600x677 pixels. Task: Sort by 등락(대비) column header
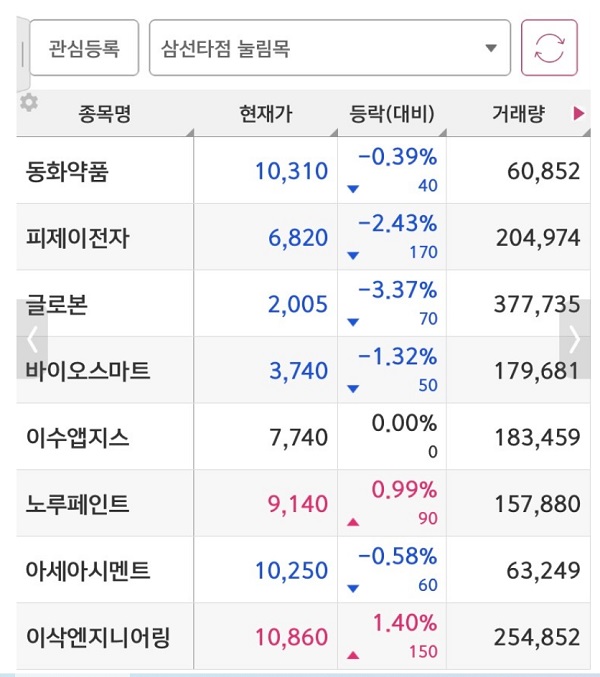[x=392, y=114]
